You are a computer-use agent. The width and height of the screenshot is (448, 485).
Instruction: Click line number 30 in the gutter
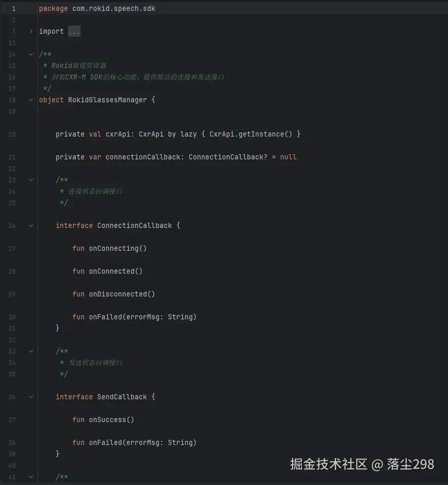pos(12,317)
